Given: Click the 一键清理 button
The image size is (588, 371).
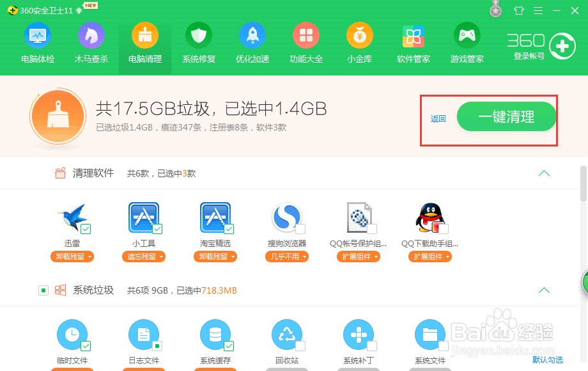Looking at the screenshot, I should coord(506,116).
